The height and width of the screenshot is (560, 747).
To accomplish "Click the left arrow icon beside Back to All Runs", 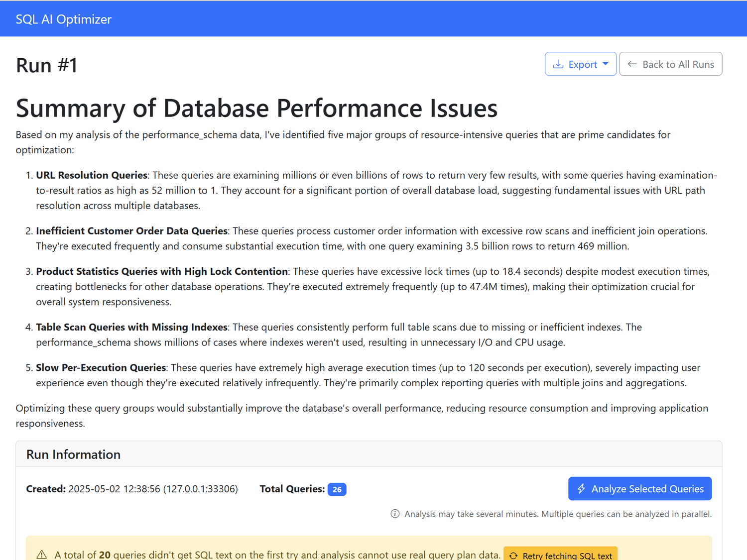I will coord(632,64).
